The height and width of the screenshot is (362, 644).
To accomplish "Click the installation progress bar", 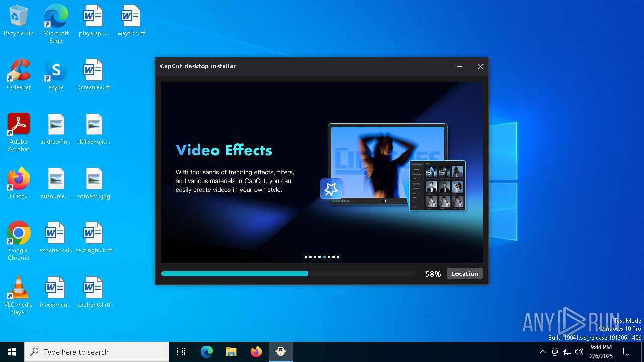I will click(x=288, y=274).
